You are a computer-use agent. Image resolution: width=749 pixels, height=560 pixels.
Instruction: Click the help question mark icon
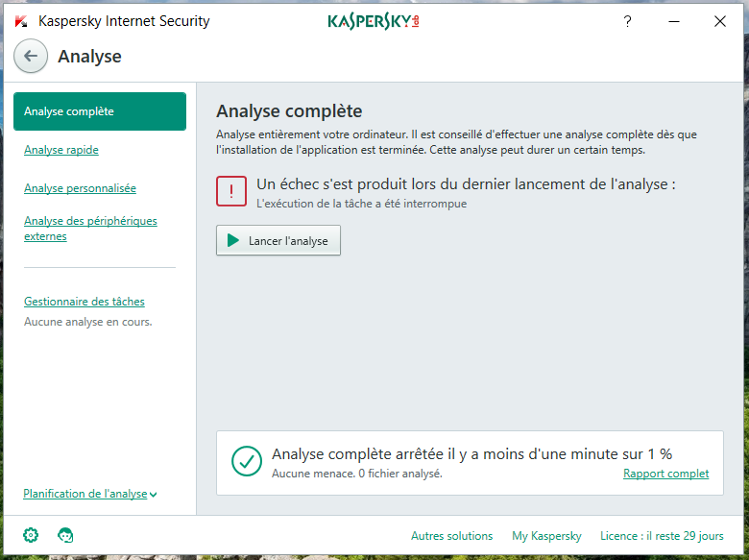627,21
